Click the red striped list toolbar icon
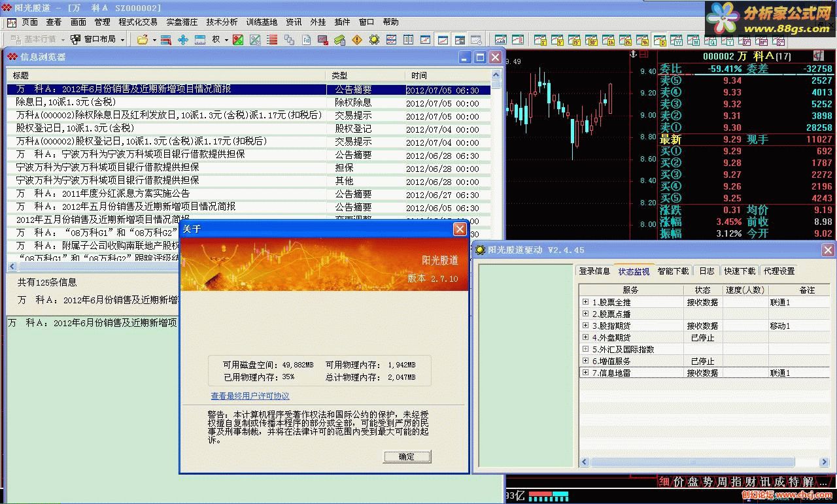 pos(272,40)
